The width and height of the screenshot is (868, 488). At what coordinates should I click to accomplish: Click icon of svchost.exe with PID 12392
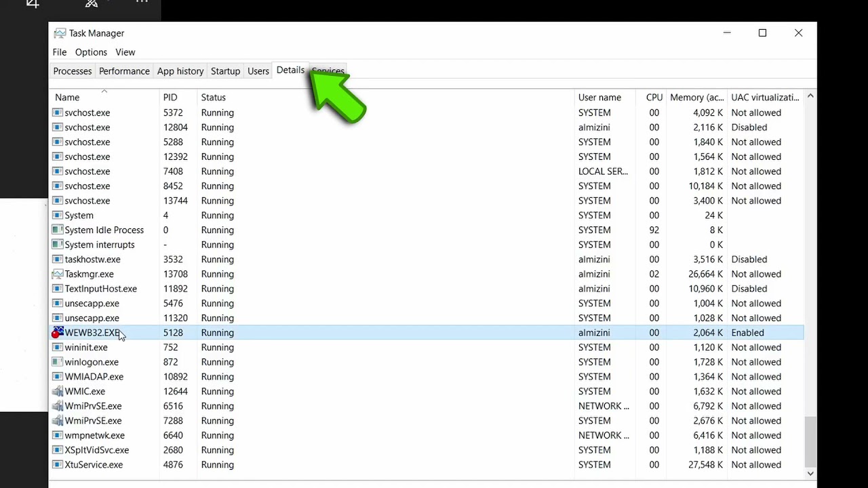coord(58,157)
